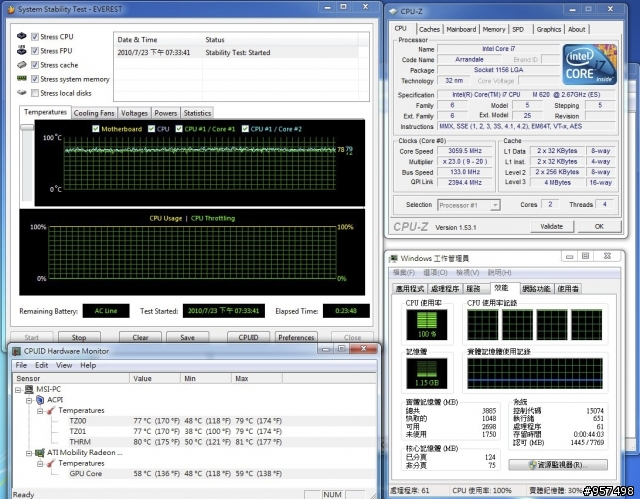Collapse the MSI-PC tree node
Viewport: 640px width, 499px height.
pyautogui.click(x=18, y=390)
